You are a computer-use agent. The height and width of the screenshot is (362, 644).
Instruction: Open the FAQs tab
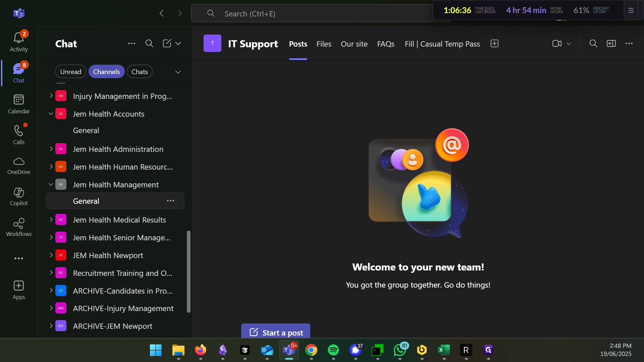coord(386,44)
